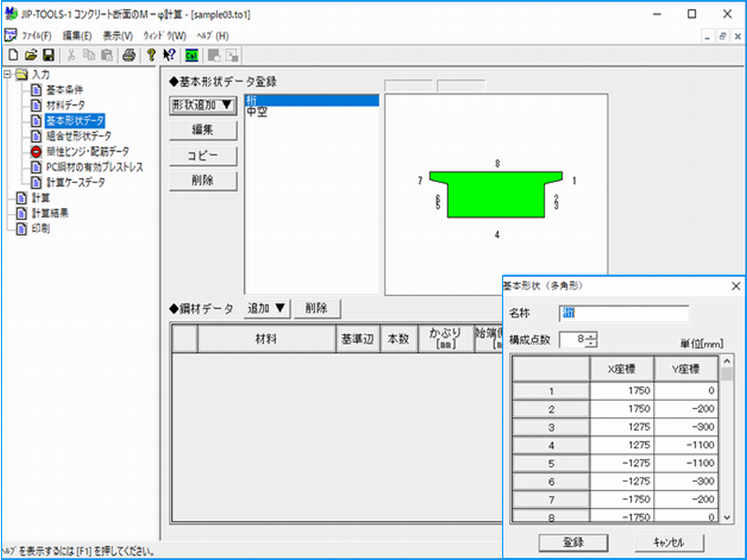The image size is (747, 560).
Task: Open 計算結果 in the tree
Action: [x=50, y=214]
